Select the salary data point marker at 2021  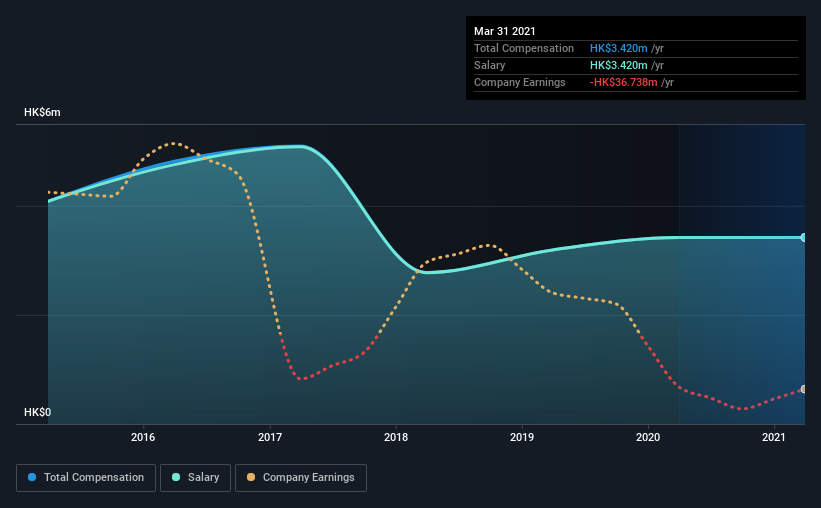tap(803, 238)
